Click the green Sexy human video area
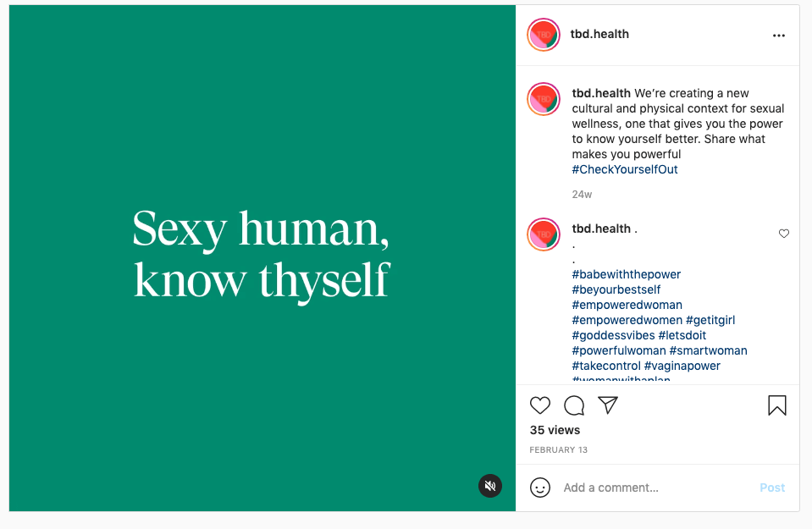This screenshot has width=812, height=529. [262, 258]
